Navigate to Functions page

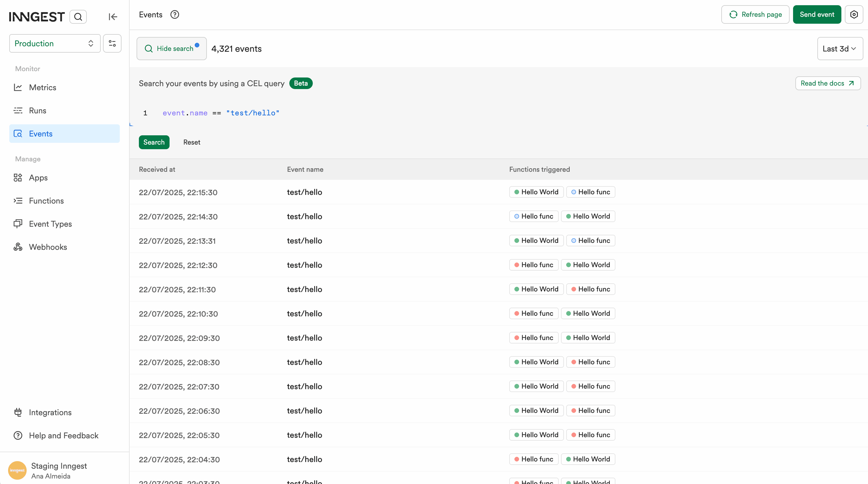point(46,200)
